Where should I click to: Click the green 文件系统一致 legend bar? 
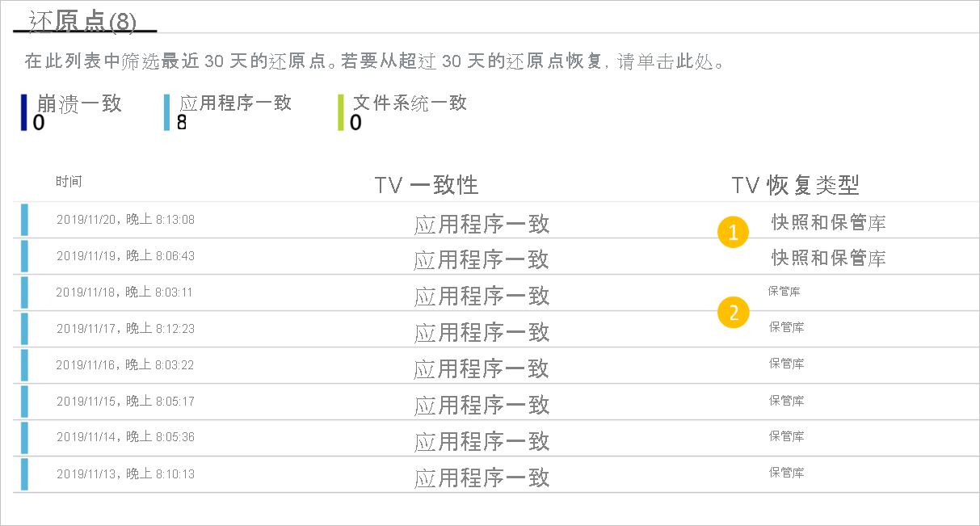(x=341, y=112)
